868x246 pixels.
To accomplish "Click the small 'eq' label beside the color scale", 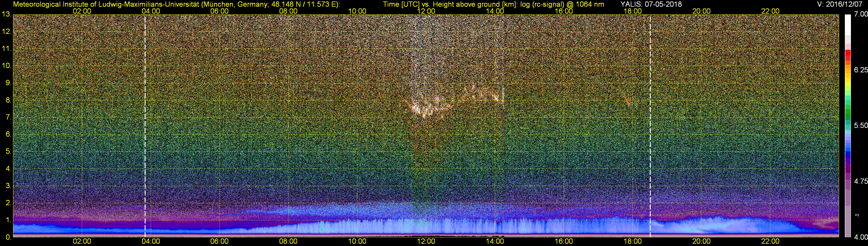I will coord(857,215).
